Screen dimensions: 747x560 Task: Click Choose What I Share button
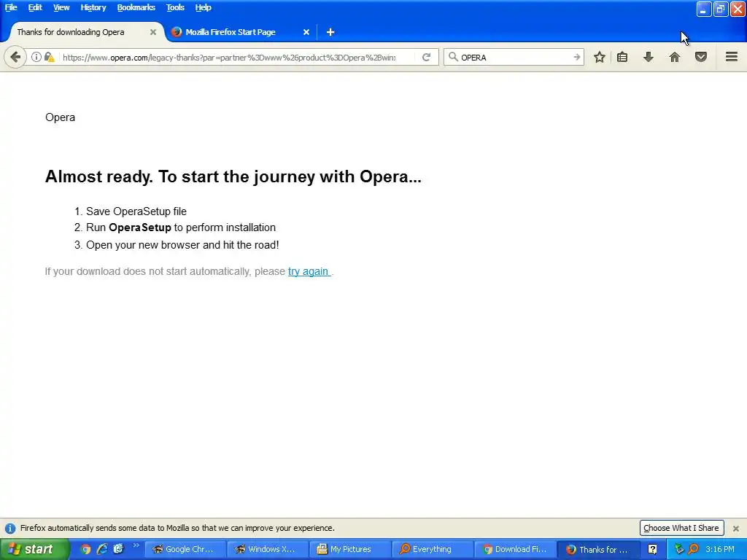pos(681,528)
